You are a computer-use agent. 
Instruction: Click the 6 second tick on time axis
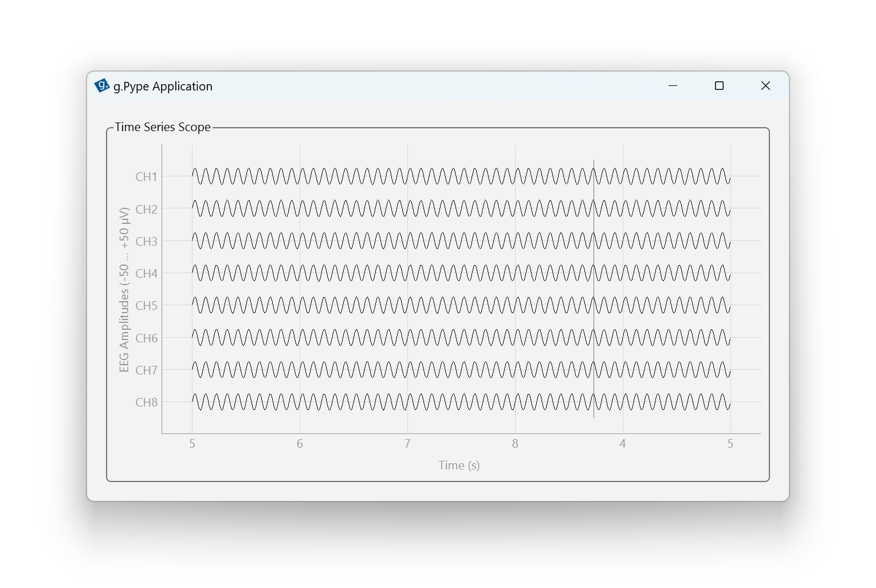pyautogui.click(x=300, y=444)
